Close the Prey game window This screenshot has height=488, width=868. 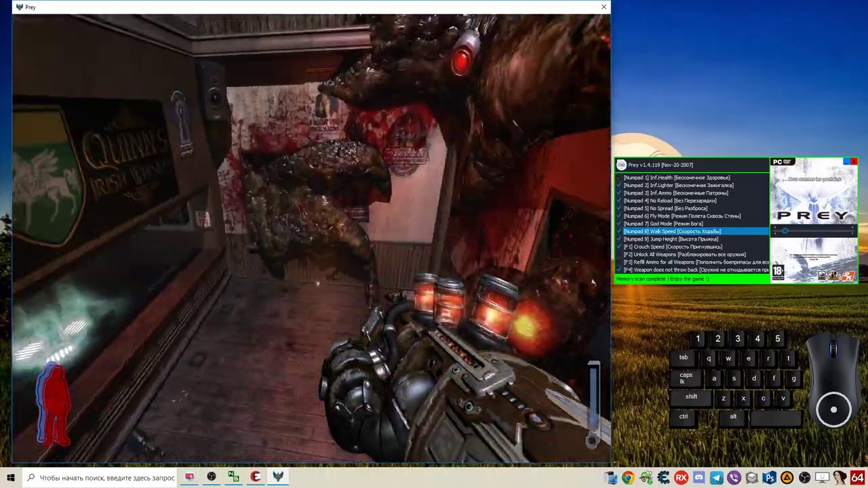point(604,7)
